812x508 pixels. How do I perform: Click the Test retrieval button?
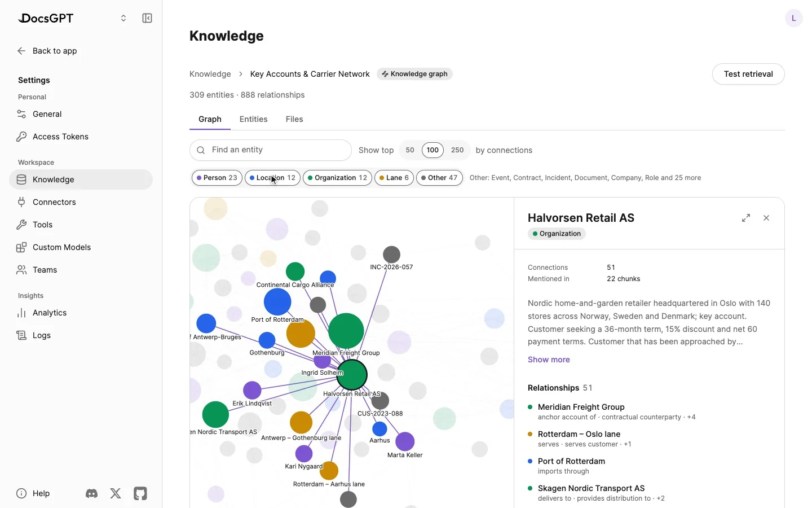pos(748,74)
